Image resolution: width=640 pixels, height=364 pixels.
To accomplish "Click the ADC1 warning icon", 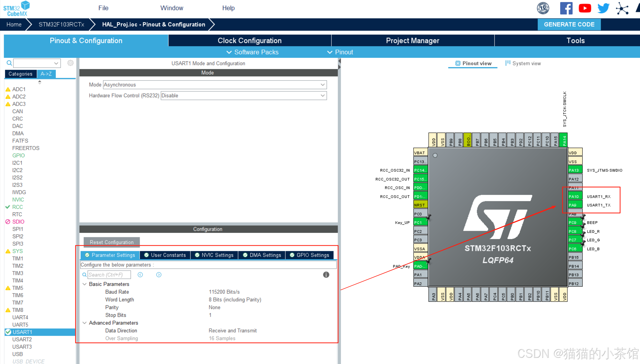I will [x=8, y=89].
